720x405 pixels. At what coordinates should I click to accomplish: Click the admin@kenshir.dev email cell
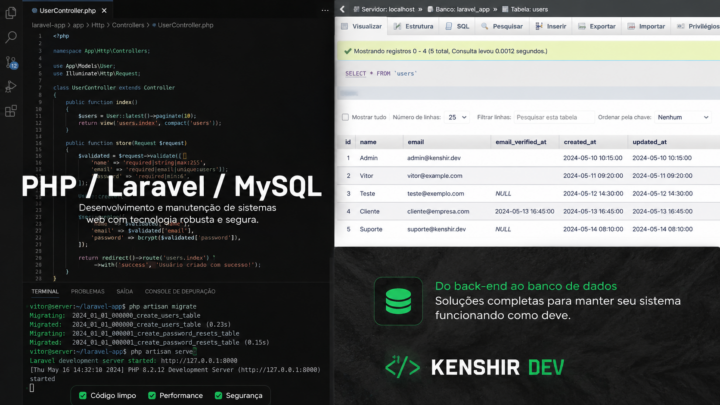tap(433, 158)
